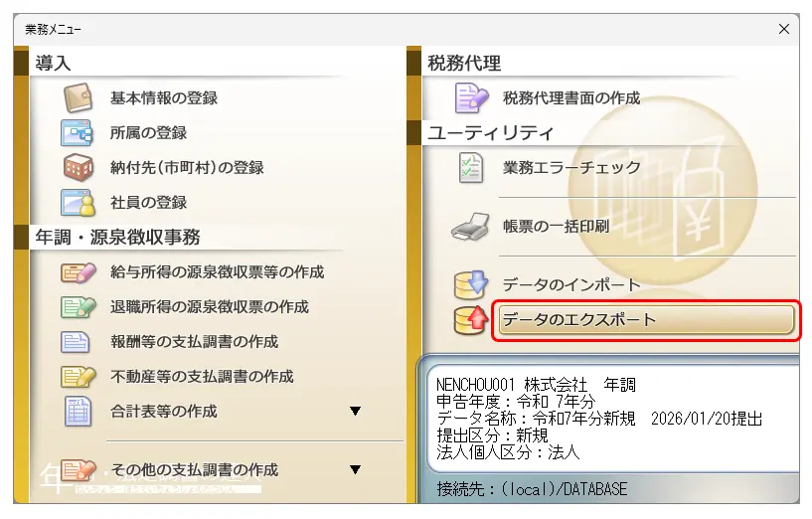Click the 業務エラーチェック checklist icon
Viewport: 812px width, 519px height.
(471, 168)
